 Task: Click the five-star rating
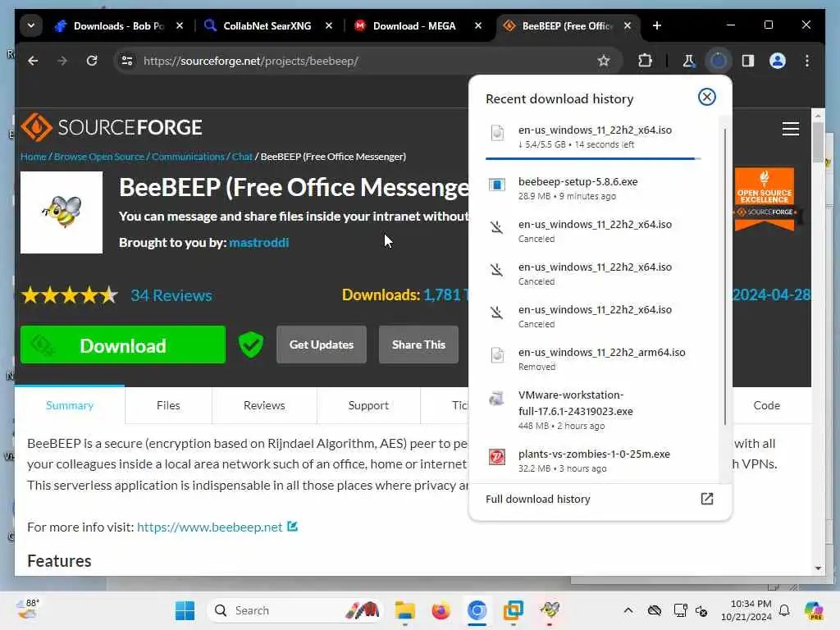(70, 295)
